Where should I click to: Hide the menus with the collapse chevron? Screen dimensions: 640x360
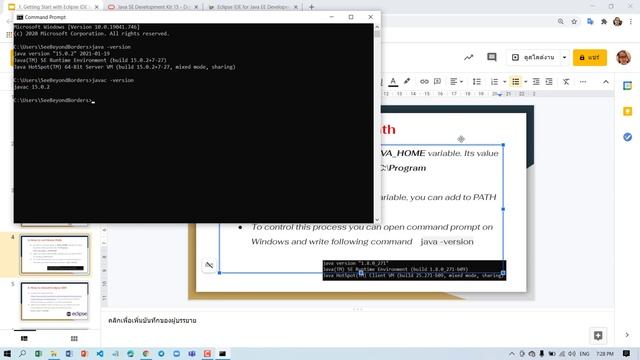click(x=606, y=82)
